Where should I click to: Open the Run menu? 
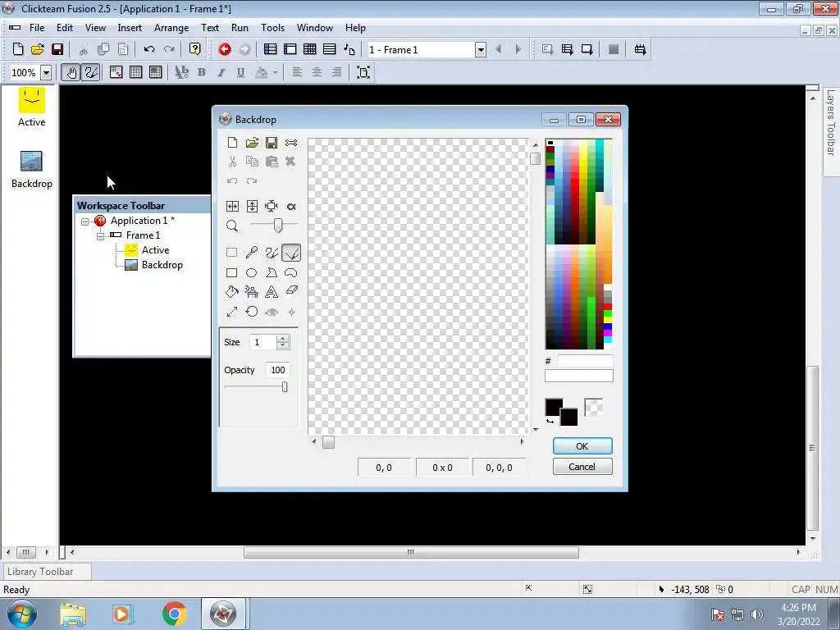click(x=240, y=28)
